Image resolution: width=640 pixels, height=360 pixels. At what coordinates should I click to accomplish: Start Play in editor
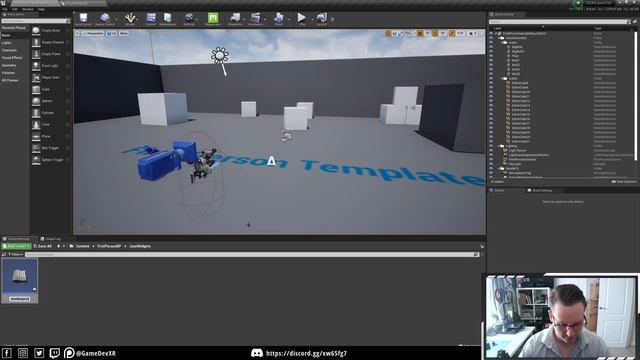[x=302, y=19]
